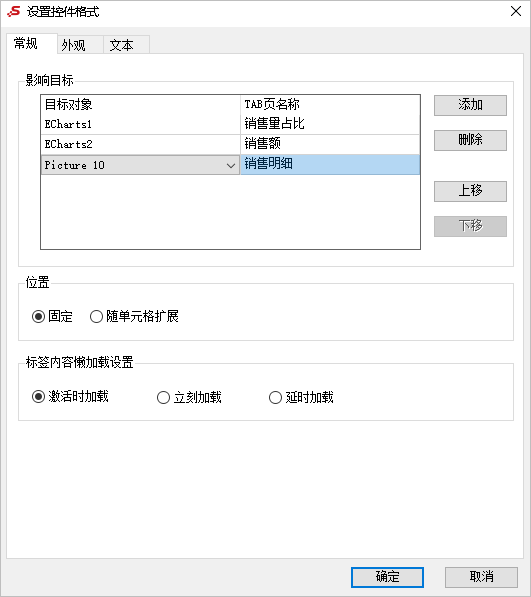This screenshot has height=597, width=531.
Task: Expand the Picture 10 dropdown arrow
Action: click(230, 165)
